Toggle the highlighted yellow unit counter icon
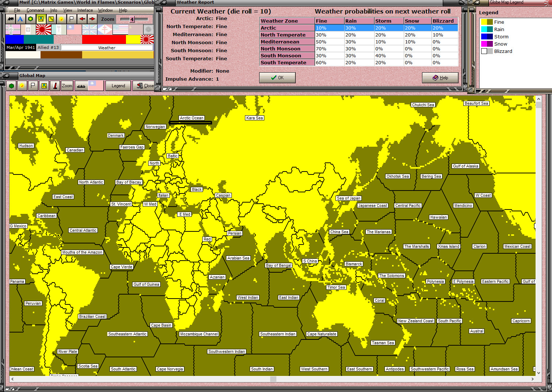Screen dimensions: 552x392 click(41, 19)
